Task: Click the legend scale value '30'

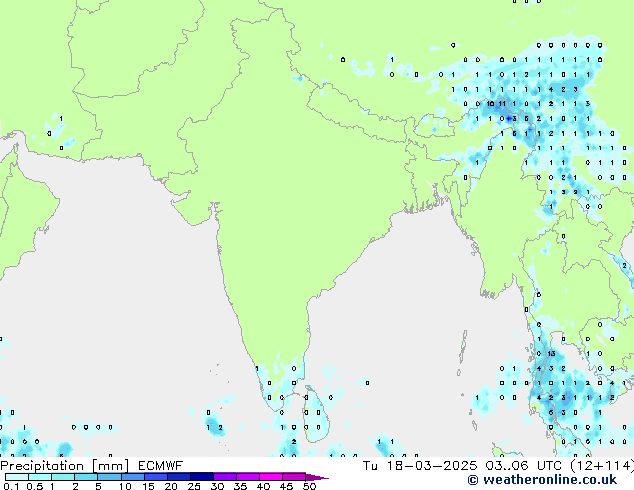Action: tap(217, 486)
